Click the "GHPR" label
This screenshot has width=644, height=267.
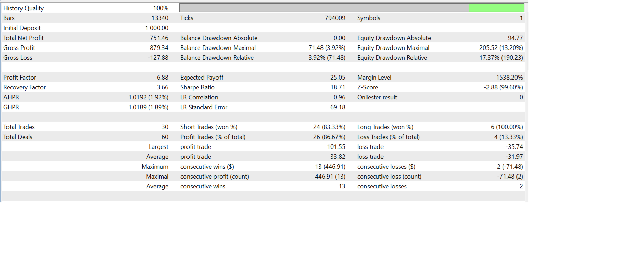pyautogui.click(x=11, y=107)
